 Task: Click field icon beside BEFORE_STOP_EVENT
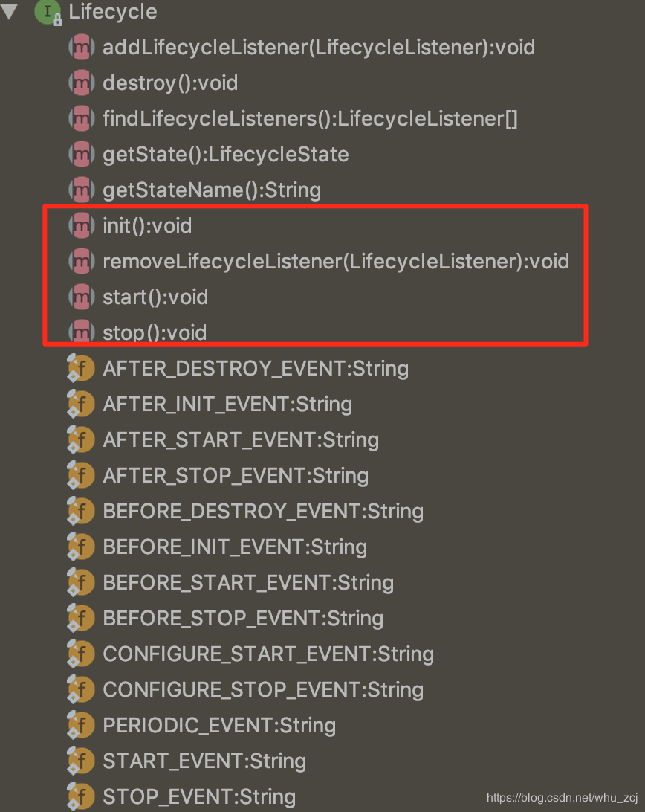pyautogui.click(x=81, y=619)
